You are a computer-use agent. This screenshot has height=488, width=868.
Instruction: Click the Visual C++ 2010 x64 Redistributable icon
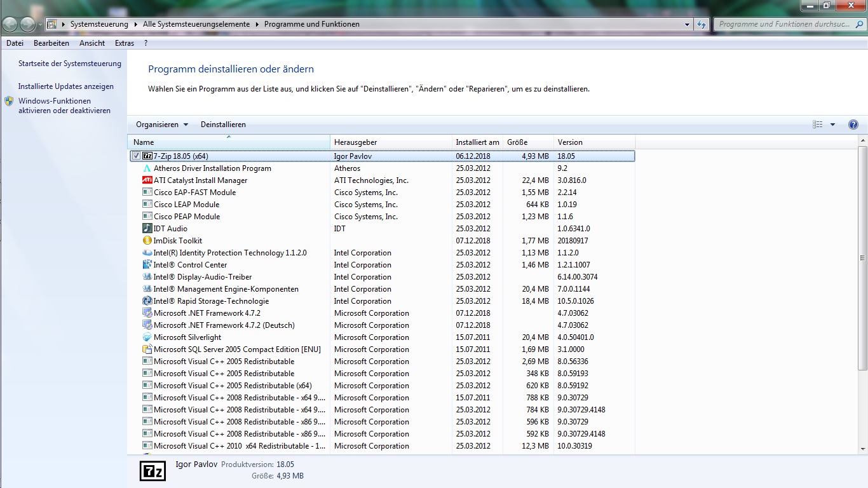[147, 446]
